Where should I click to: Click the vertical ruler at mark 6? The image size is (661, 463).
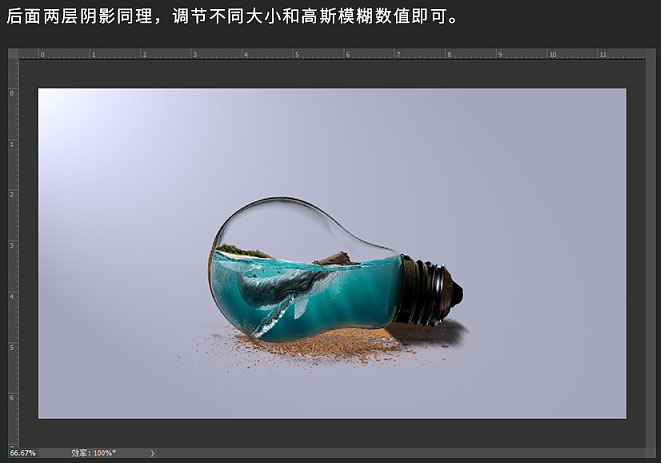tap(12, 398)
